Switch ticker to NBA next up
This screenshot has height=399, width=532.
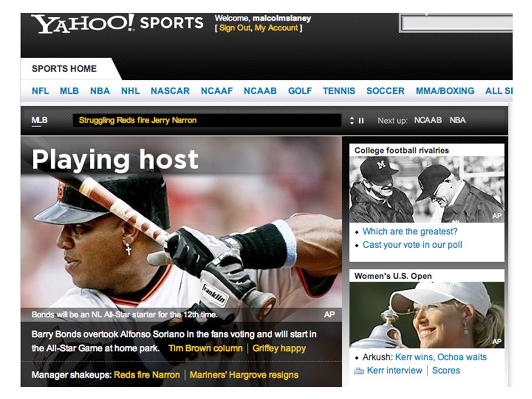458,120
